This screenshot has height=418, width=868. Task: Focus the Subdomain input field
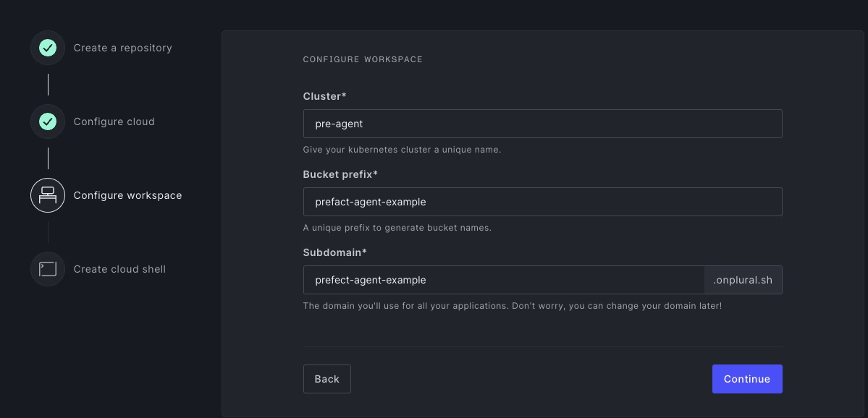[504, 280]
